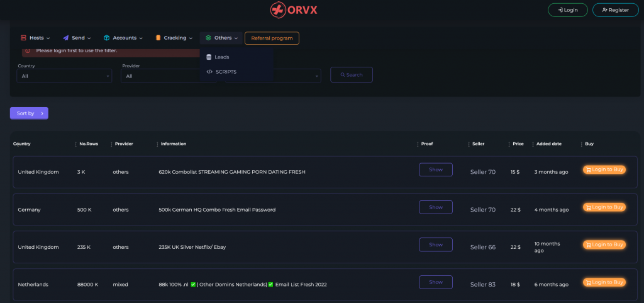Click Login to Buy for 235K UK Silver
This screenshot has height=303, width=644.
click(x=604, y=244)
